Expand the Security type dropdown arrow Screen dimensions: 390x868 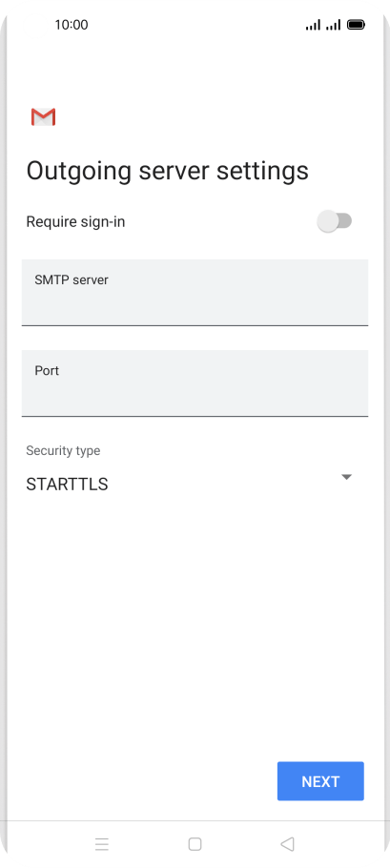(x=346, y=477)
